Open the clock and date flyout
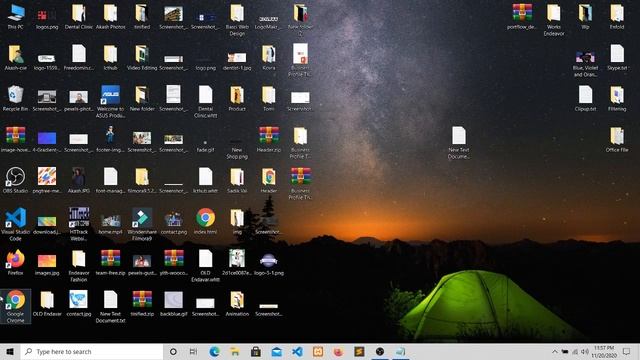Viewport: 640px width, 360px height. (x=604, y=351)
